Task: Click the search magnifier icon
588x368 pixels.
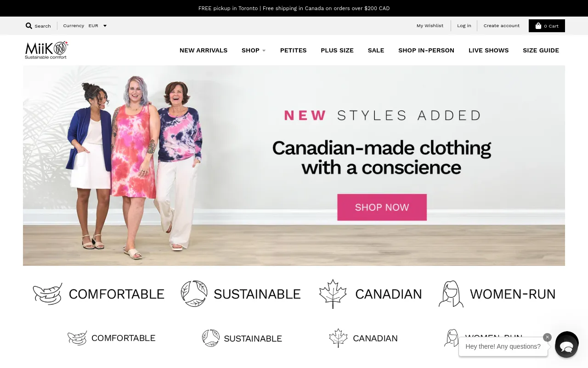Action: point(29,26)
